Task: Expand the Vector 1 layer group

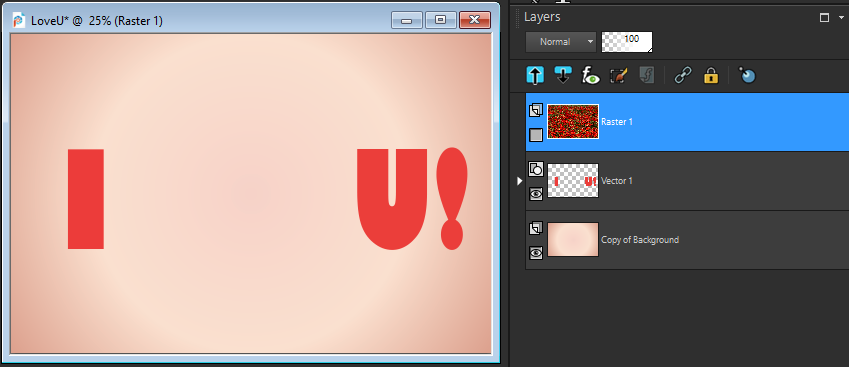Action: [x=520, y=181]
